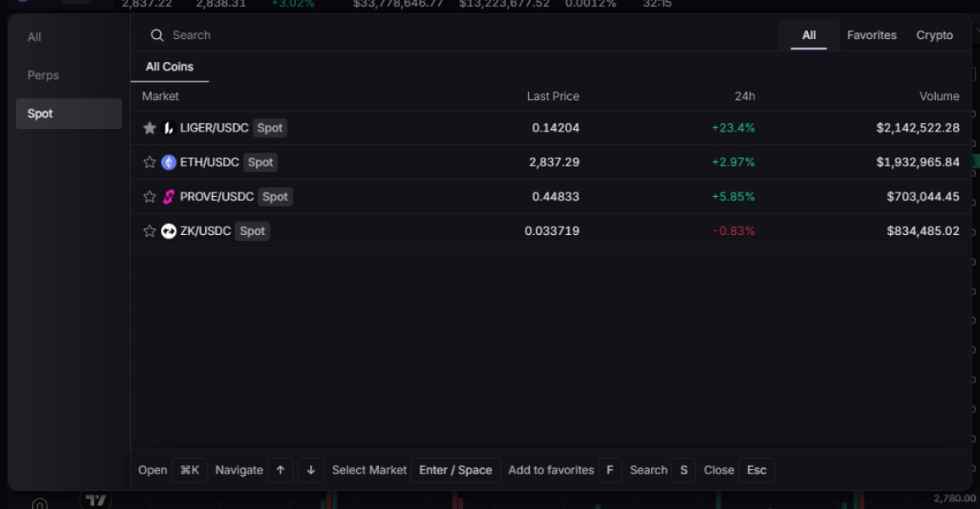This screenshot has width=980, height=509.
Task: Select the ETH/USDC market name
Action: (209, 163)
